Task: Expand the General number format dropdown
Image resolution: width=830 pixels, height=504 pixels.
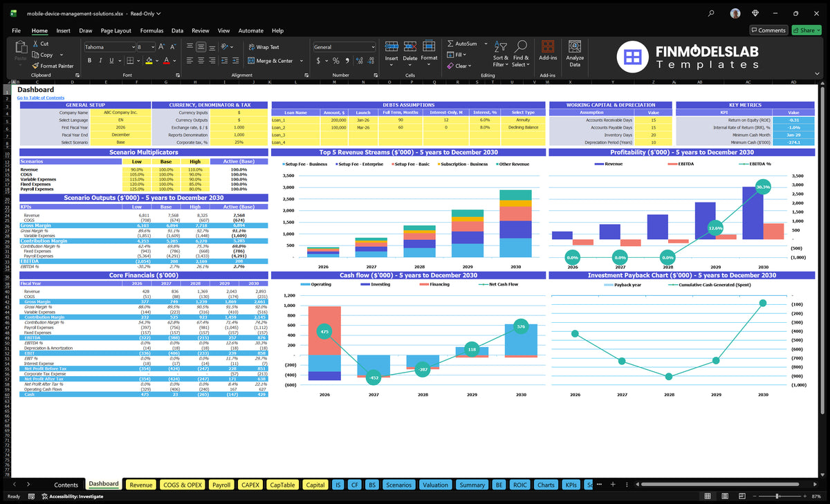Action: (373, 47)
